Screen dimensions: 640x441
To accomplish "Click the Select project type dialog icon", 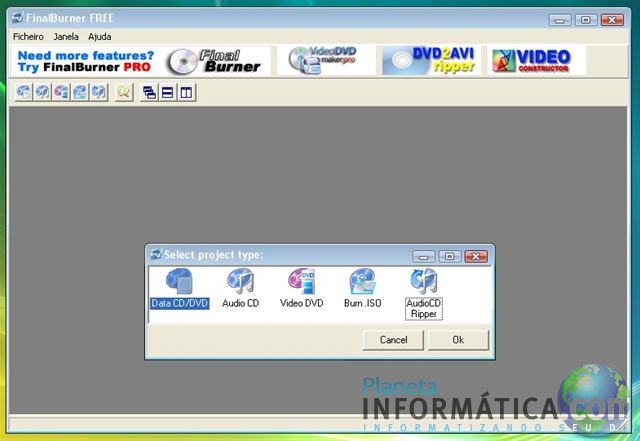I will point(156,254).
